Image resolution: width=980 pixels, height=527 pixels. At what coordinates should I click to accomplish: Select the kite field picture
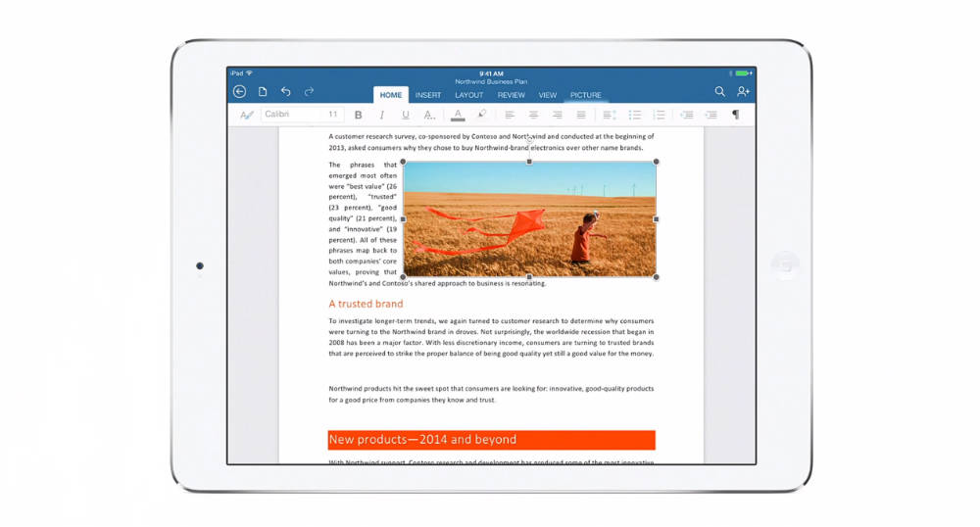[529, 219]
